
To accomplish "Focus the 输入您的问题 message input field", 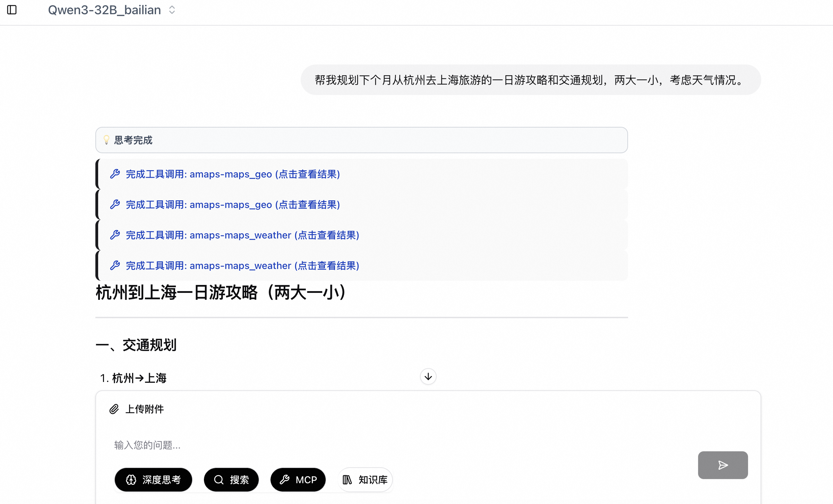I will pos(402,445).
